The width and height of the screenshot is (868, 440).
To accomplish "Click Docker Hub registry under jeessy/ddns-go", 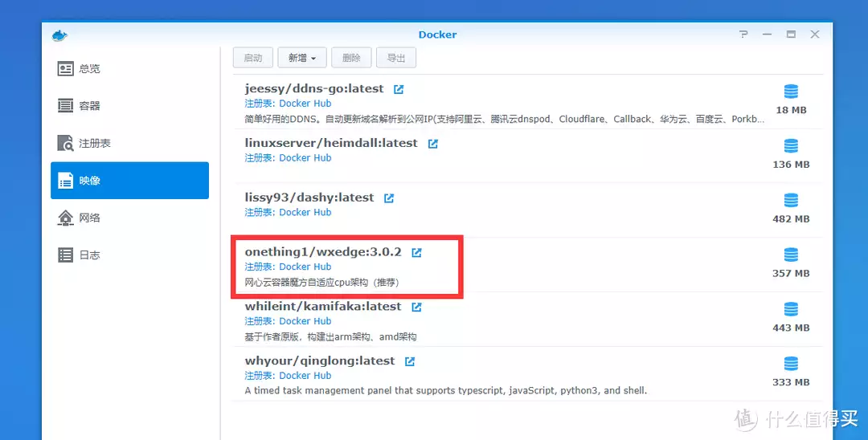I will 305,104.
